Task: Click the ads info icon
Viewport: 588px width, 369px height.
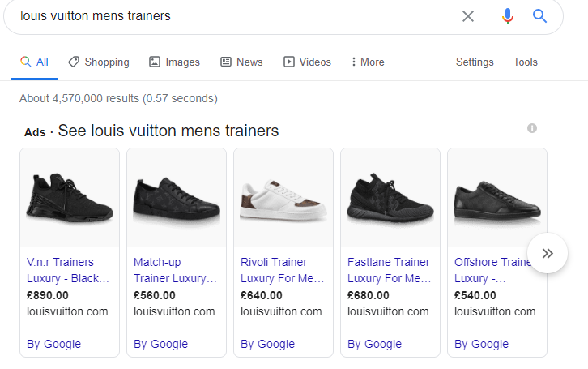Action: point(532,128)
